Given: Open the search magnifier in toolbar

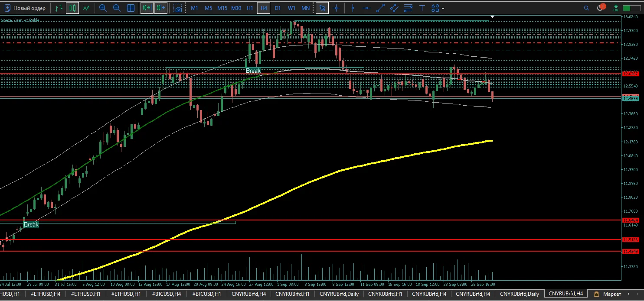Looking at the screenshot, I should [586, 8].
